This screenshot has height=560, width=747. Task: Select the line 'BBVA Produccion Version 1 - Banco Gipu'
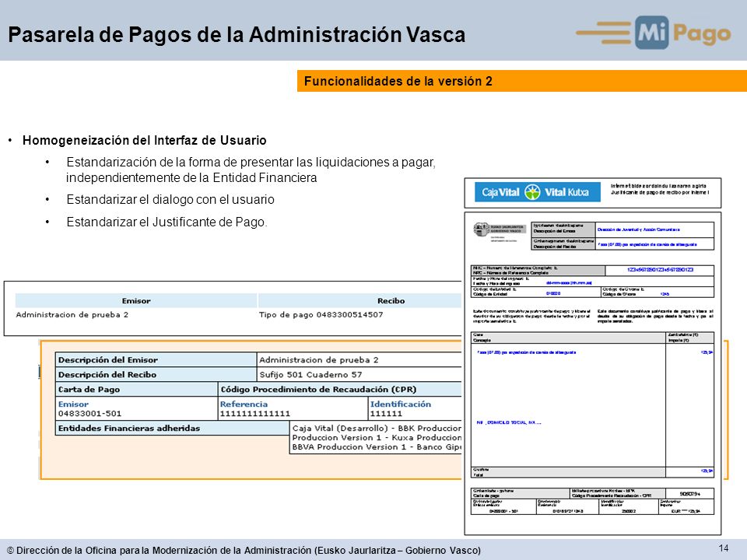pos(377,447)
